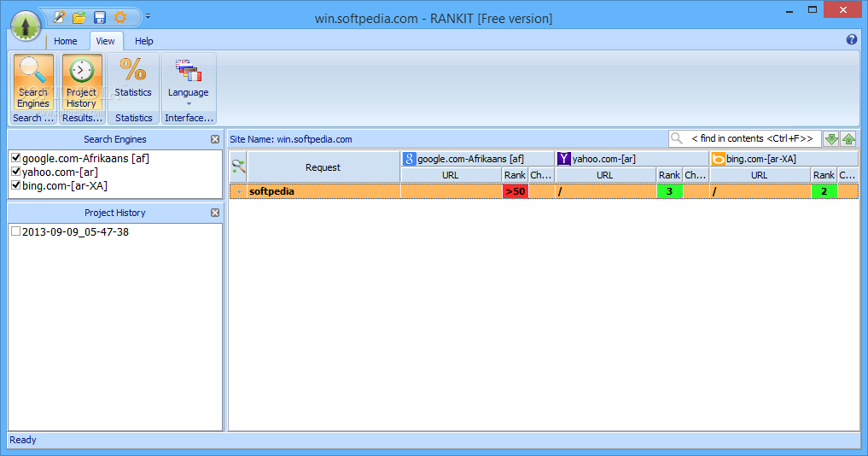Viewport: 868px width, 456px height.
Task: Click the magnifier icon in find box
Action: [677, 138]
